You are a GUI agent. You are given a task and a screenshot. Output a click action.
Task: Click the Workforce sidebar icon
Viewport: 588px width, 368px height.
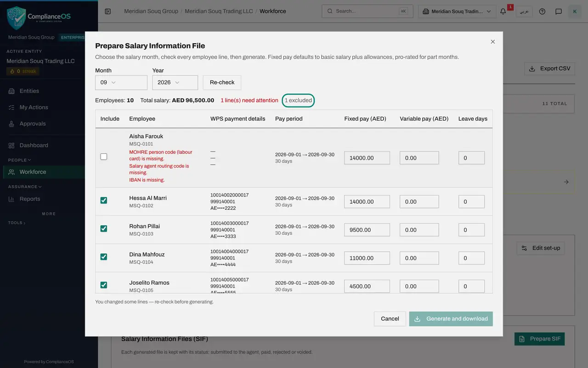11,172
